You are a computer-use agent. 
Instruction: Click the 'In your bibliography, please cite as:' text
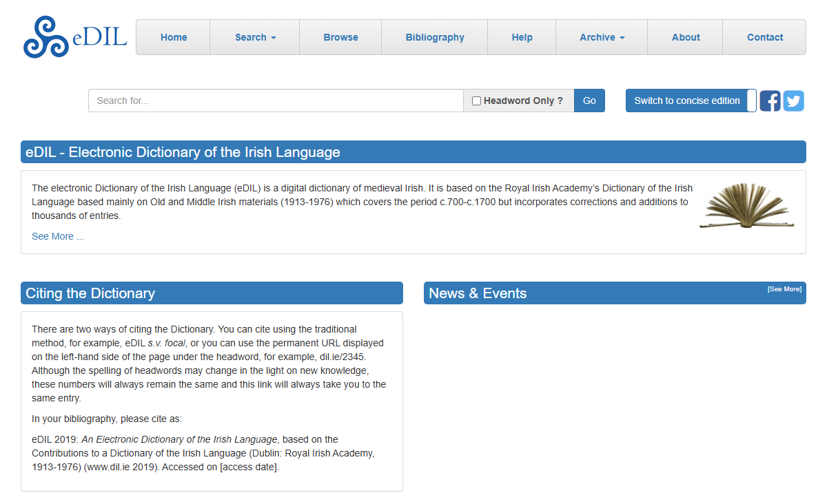pyautogui.click(x=107, y=419)
